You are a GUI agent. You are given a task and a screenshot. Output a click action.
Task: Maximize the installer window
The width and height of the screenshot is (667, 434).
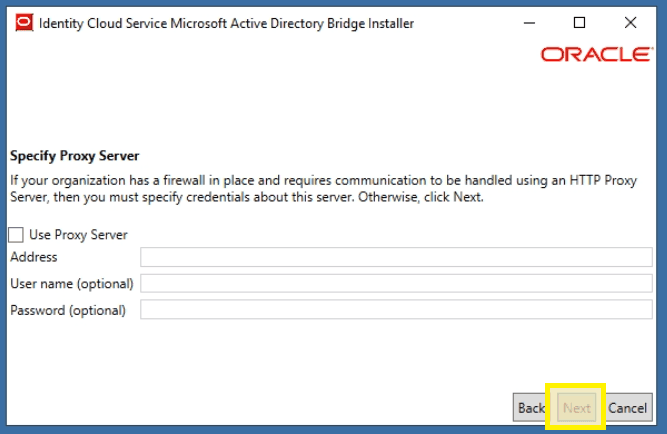pyautogui.click(x=580, y=22)
